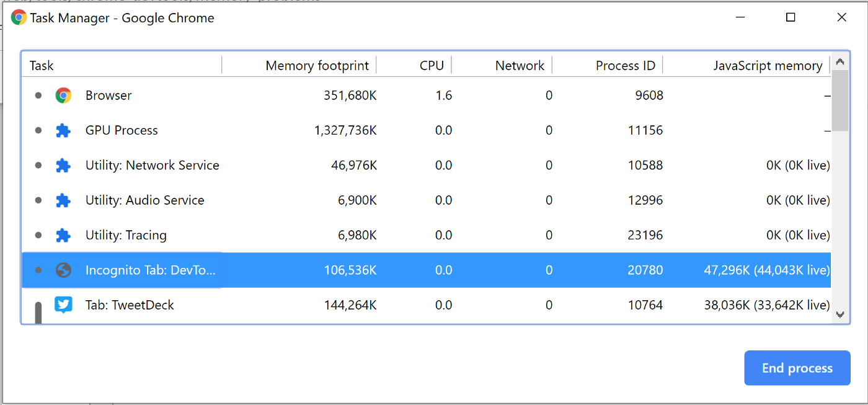Click JavaScript memory 38,036K (33,642K live)
Screen dimensions: 868x405
point(767,305)
